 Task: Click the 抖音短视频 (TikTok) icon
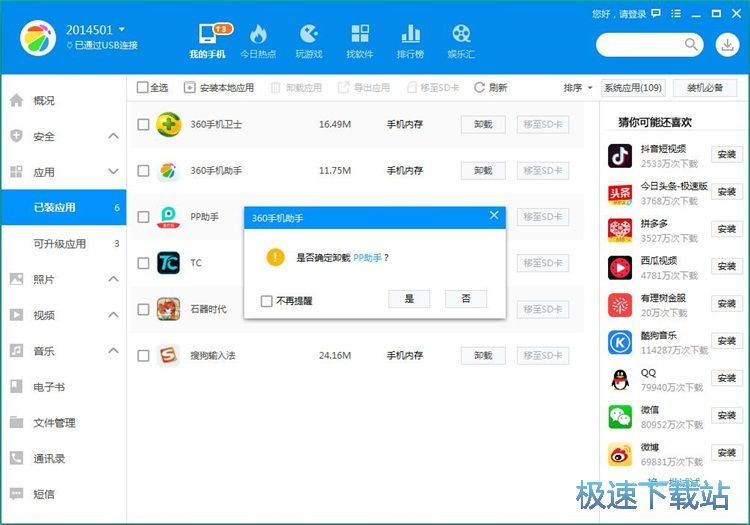[620, 156]
